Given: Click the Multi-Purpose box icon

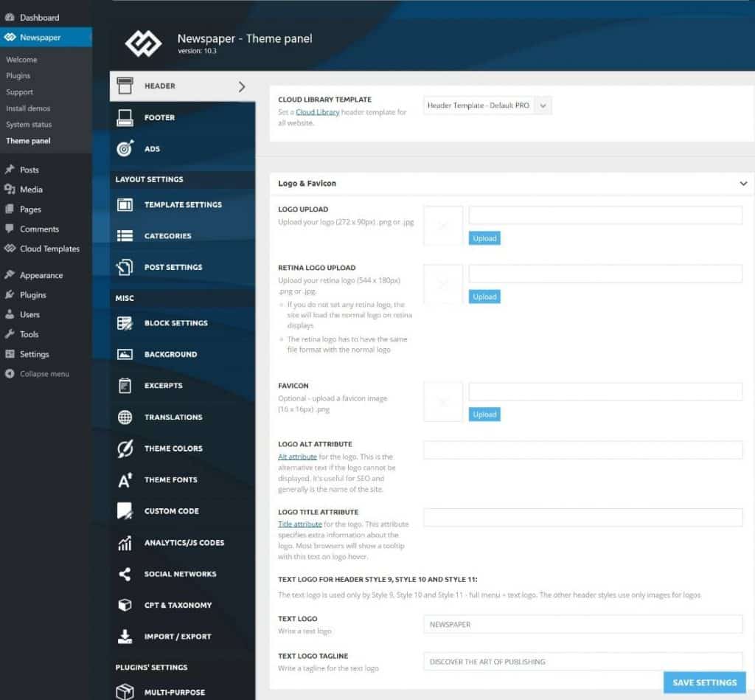Looking at the screenshot, I should point(125,692).
